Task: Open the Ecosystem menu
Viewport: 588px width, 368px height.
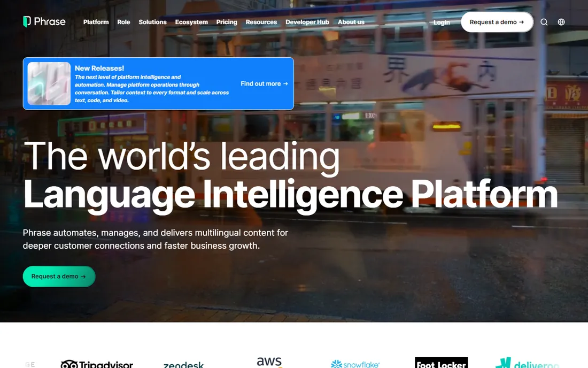Action: [191, 22]
